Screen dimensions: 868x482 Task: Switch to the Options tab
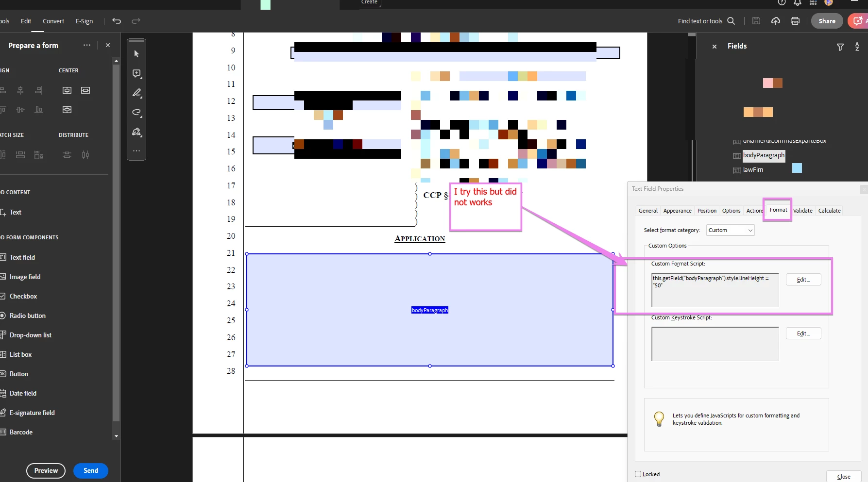point(731,211)
